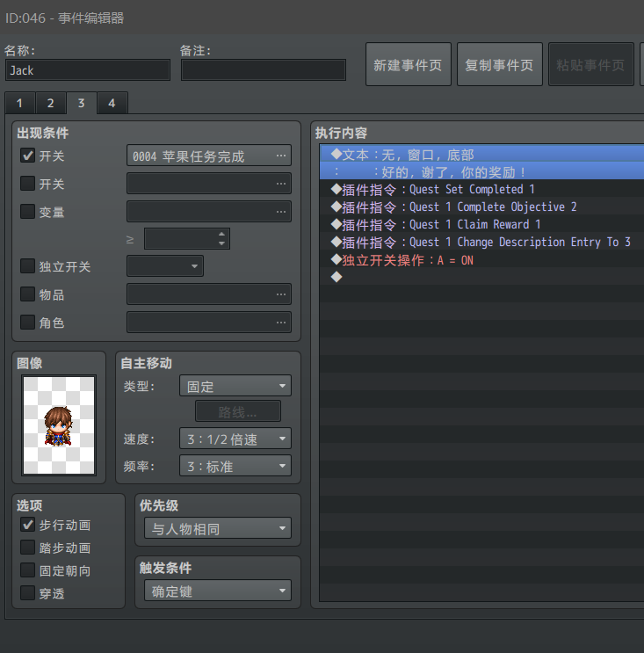Open ellipsis picker for 角色 field
This screenshot has height=653, width=644.
(281, 323)
